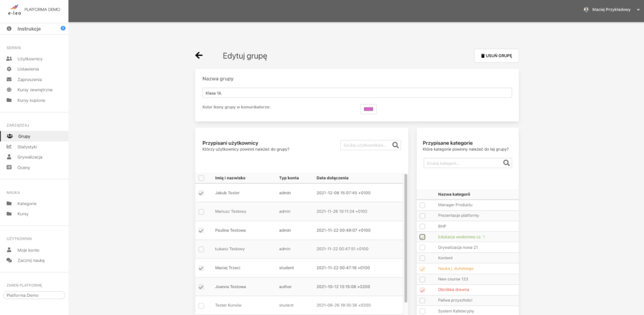Image resolution: width=644 pixels, height=315 pixels.
Task: Uncheck Edukacja wodorowa cz. 1 checkbox
Action: point(422,237)
